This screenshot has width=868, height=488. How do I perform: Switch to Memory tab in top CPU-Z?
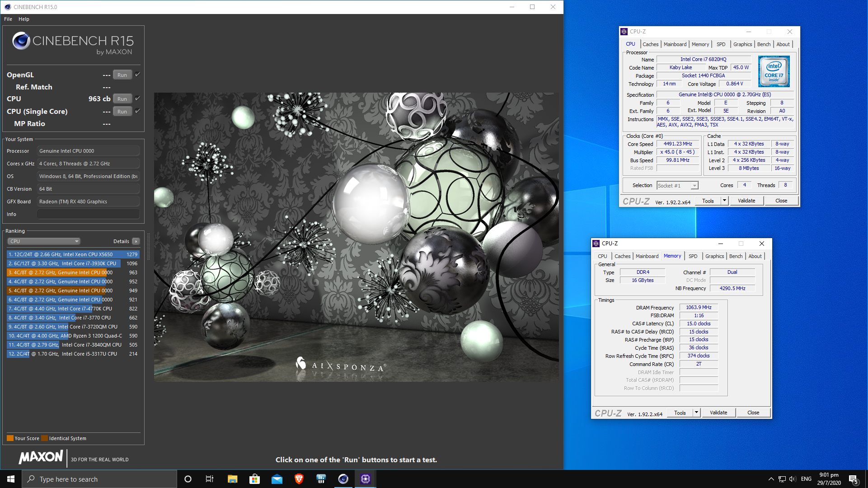click(x=700, y=44)
